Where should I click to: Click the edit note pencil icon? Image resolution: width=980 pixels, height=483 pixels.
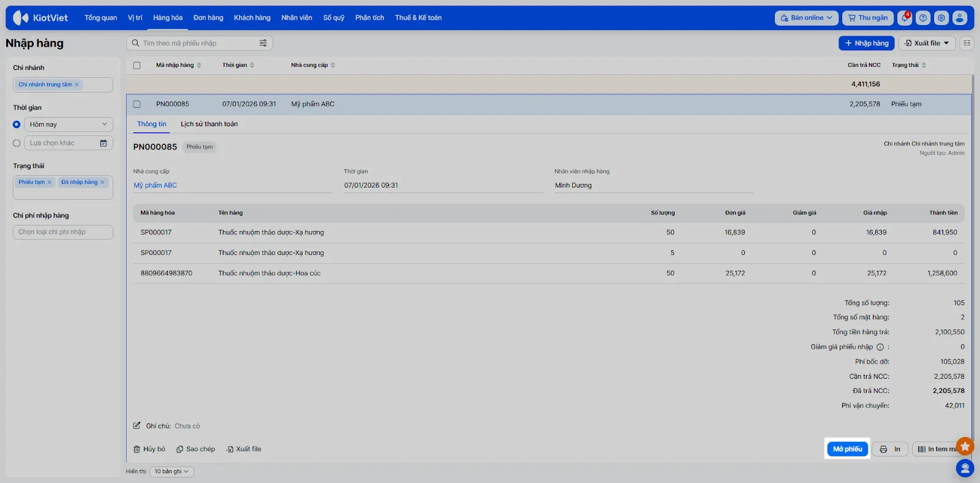[x=137, y=425]
